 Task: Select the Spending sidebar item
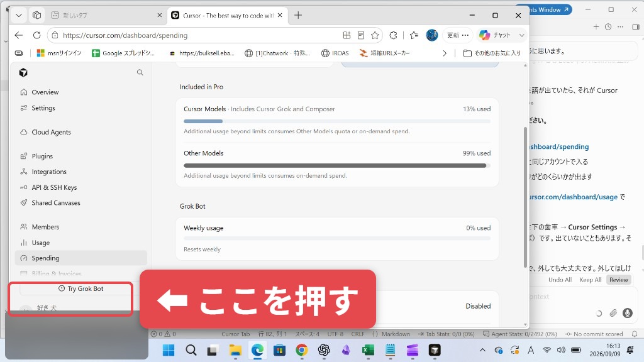coord(81,258)
